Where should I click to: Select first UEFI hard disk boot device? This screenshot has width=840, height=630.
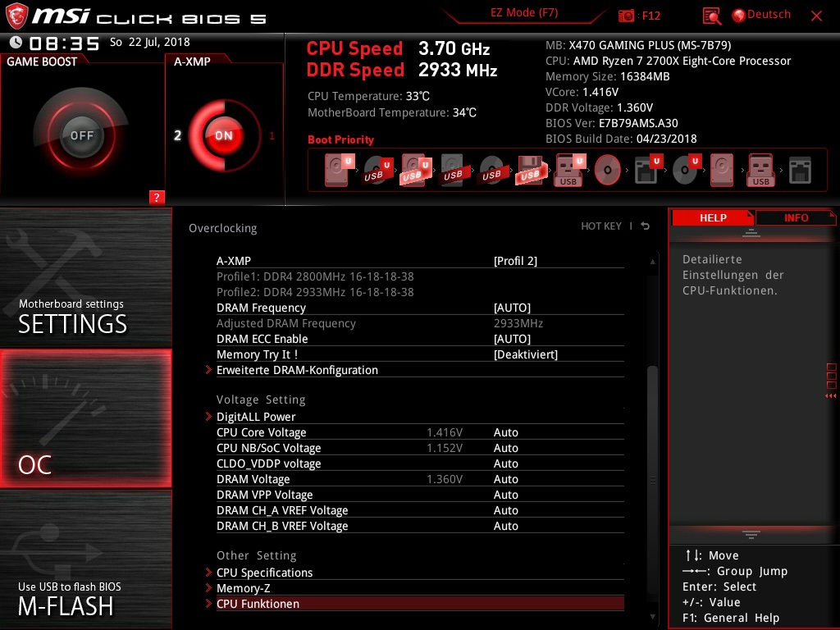(x=340, y=170)
